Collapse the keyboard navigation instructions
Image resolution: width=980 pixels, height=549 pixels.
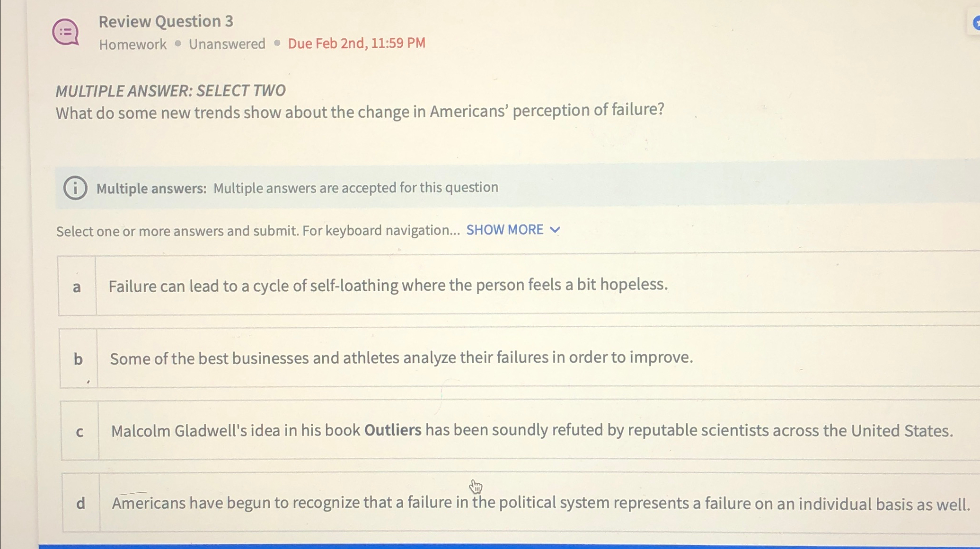click(x=503, y=230)
